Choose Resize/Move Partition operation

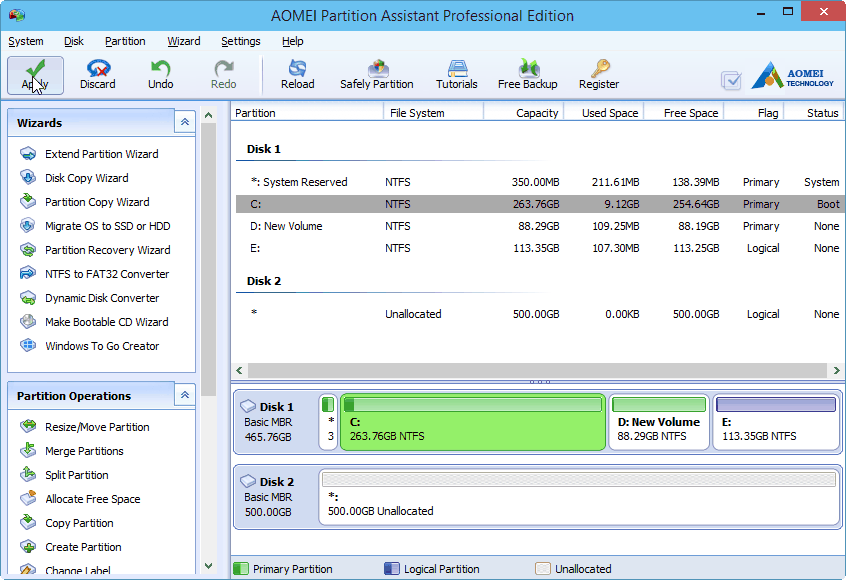(x=97, y=427)
